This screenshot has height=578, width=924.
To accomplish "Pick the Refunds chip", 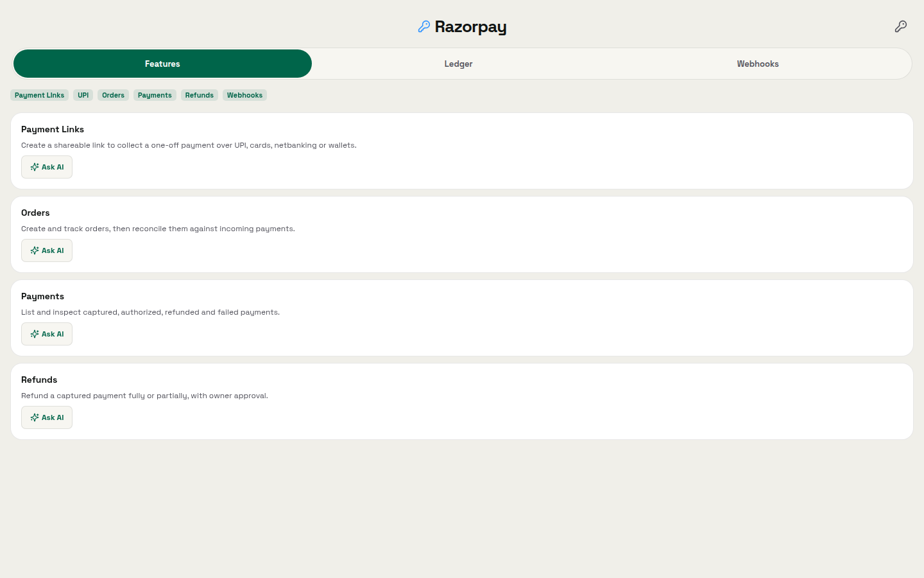I will tap(200, 95).
